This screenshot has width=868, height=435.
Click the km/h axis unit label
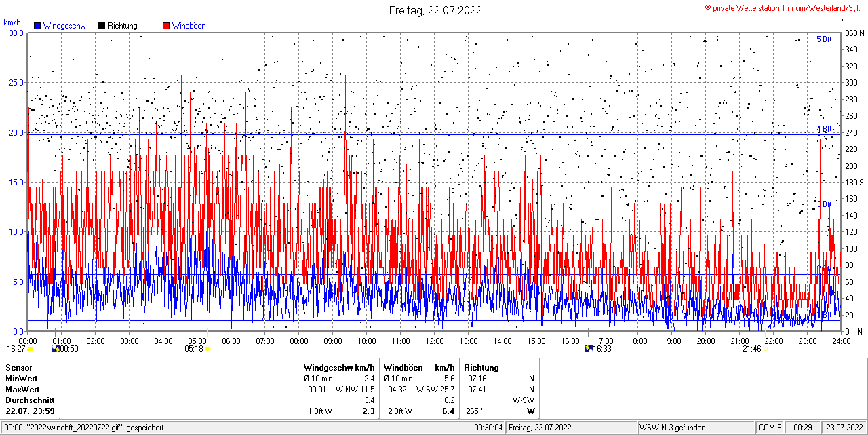[x=12, y=22]
